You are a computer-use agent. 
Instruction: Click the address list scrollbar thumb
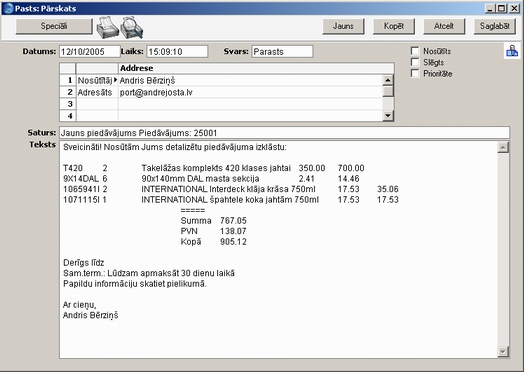pos(388,91)
